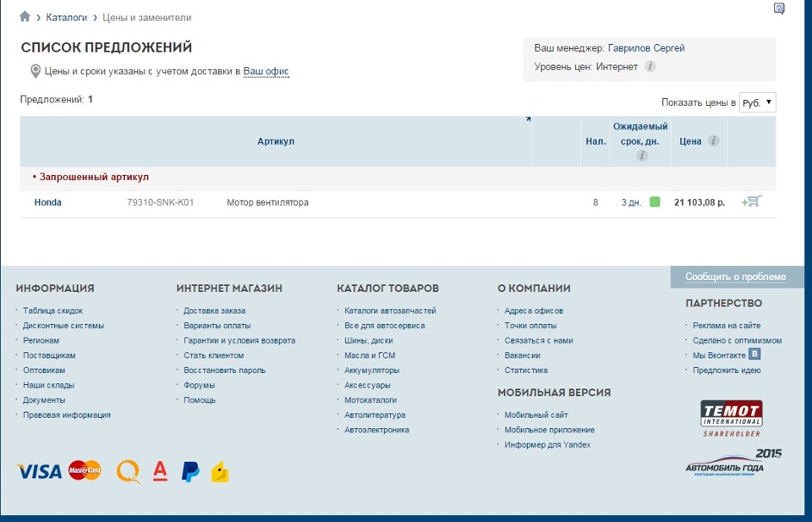
Task: Click the Цена column info icon
Action: pos(714,140)
